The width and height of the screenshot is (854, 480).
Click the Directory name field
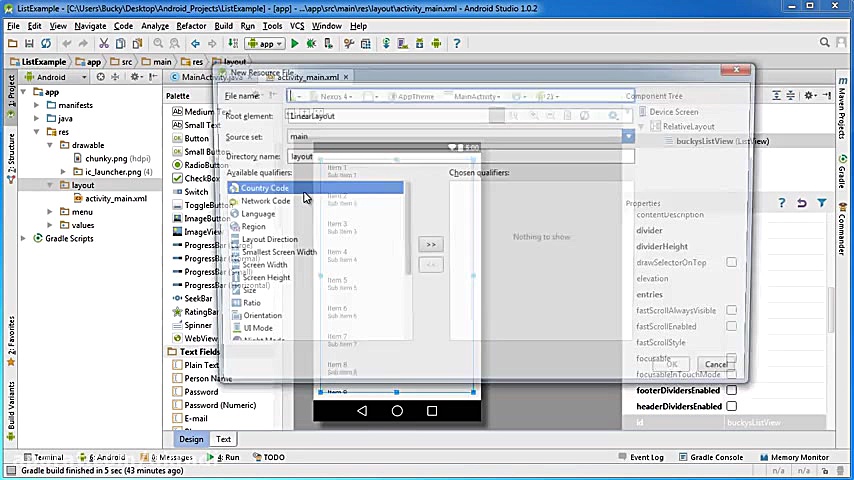(460, 156)
